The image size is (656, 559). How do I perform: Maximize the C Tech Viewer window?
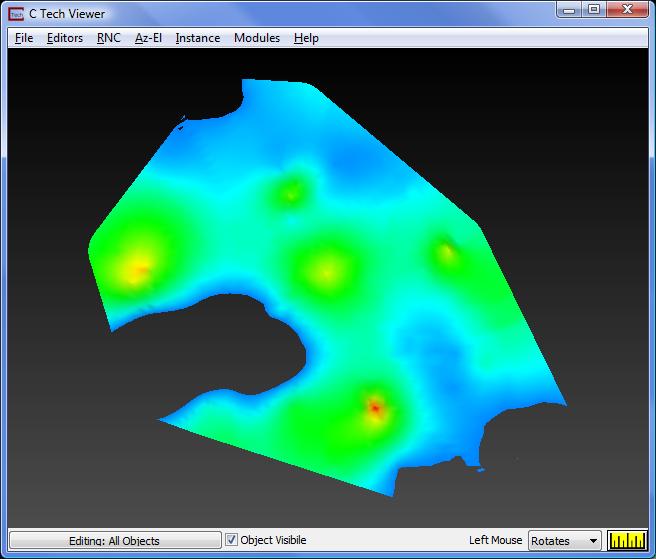coord(594,10)
